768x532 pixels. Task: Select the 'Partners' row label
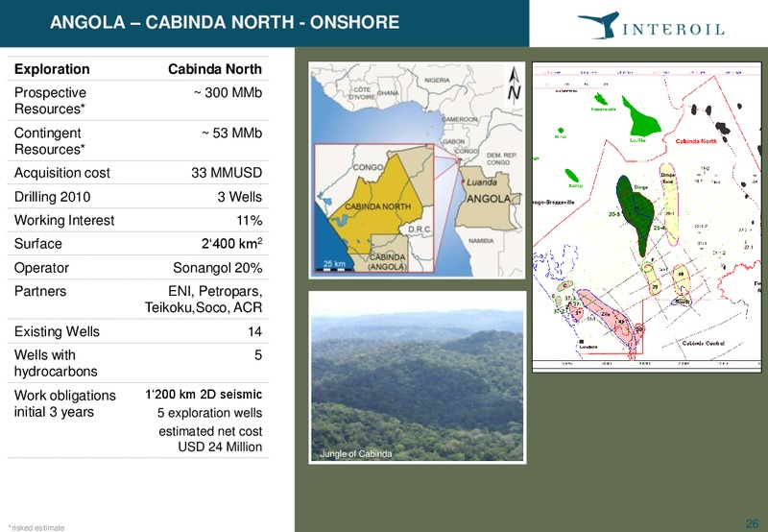[40, 292]
